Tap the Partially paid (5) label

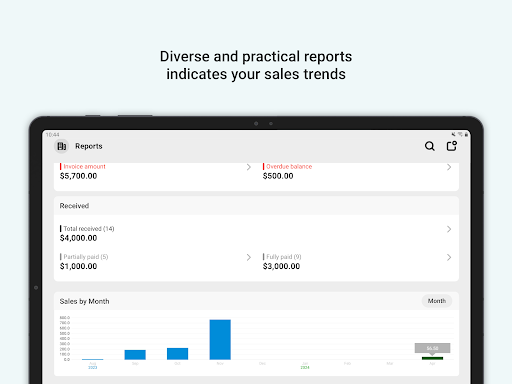click(86, 257)
